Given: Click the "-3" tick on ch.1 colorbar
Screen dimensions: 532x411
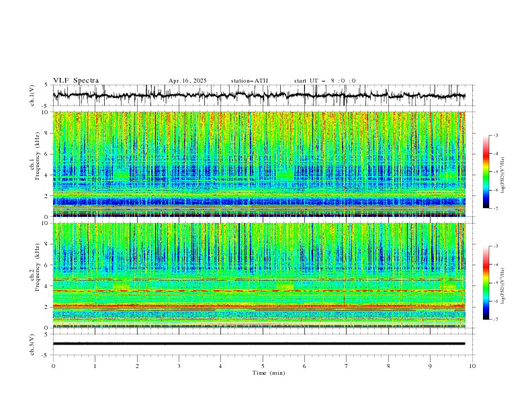Looking at the screenshot, I should 496,135.
